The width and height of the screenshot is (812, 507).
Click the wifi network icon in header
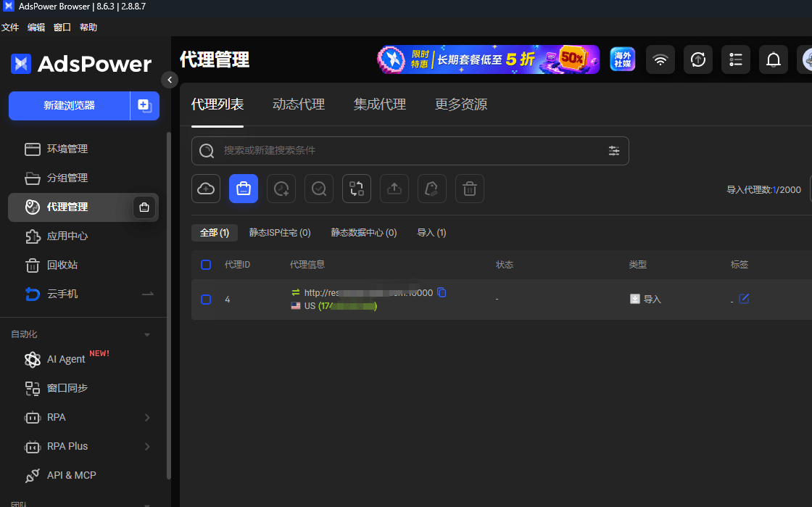pos(660,59)
